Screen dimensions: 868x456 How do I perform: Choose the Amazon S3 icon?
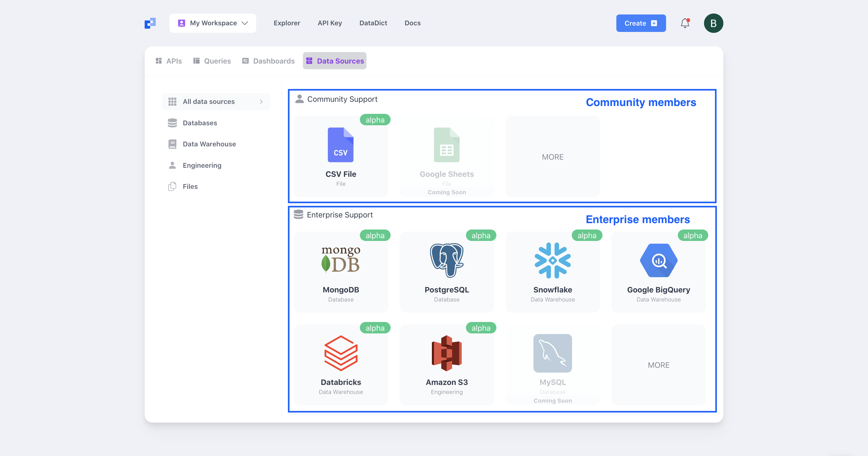[446, 353]
